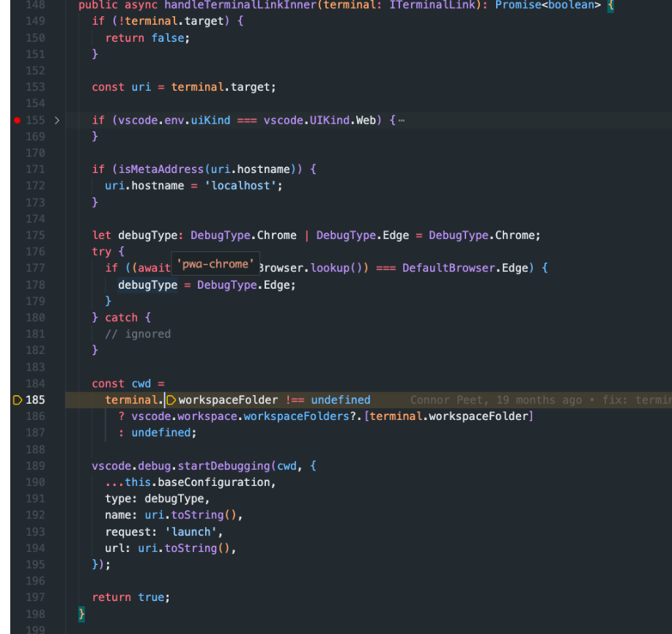
Task: Click 'type: debugType,' on line 191
Action: point(158,498)
